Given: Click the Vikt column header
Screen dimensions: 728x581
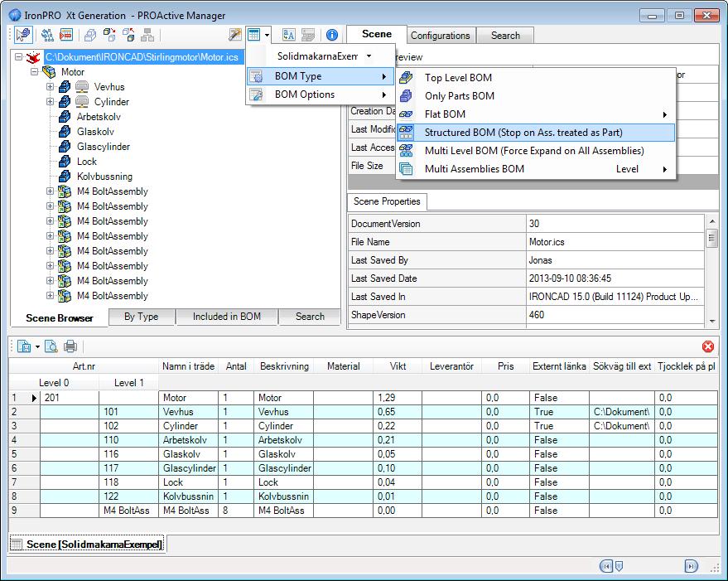Looking at the screenshot, I should 398,366.
